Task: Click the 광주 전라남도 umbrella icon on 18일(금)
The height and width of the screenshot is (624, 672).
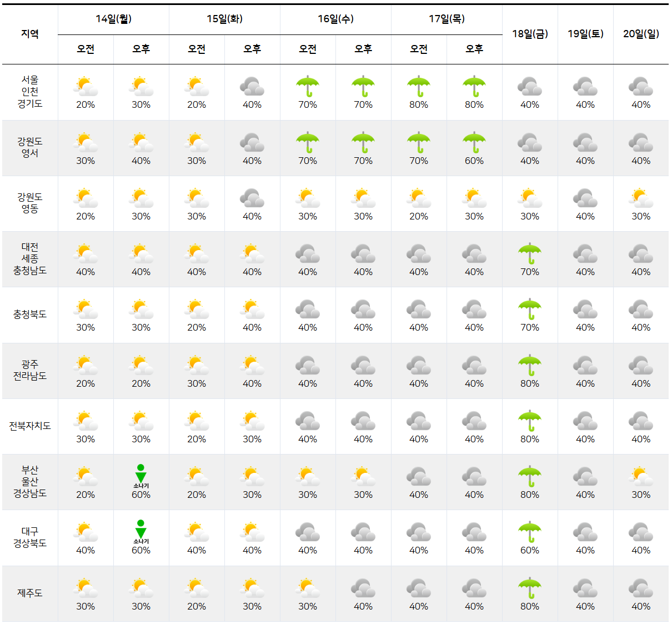Action: [530, 366]
